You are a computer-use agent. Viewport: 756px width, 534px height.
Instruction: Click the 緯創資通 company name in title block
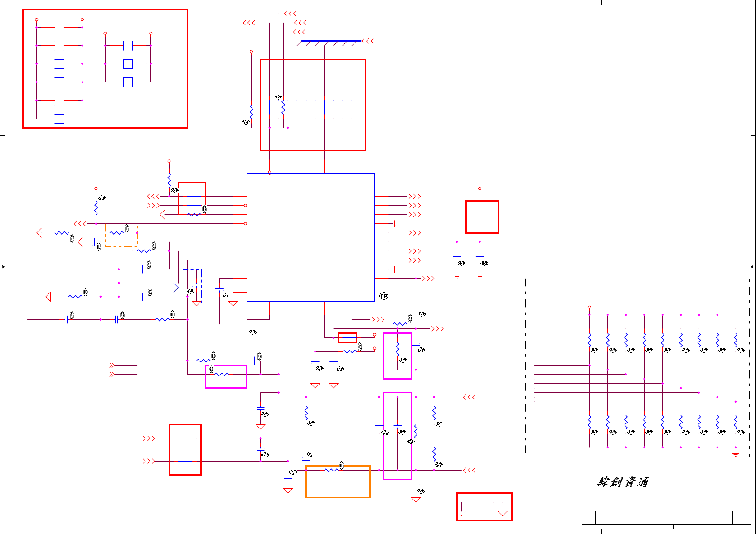(x=623, y=482)
